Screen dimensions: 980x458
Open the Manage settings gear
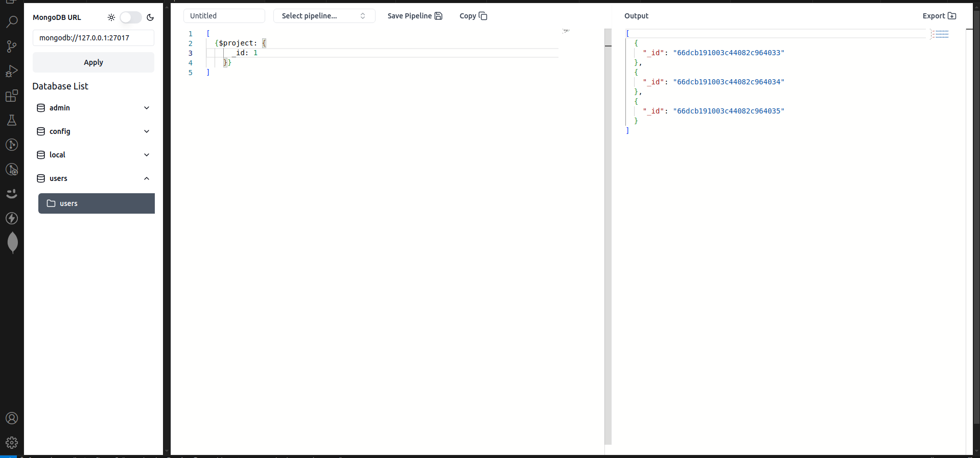12,443
